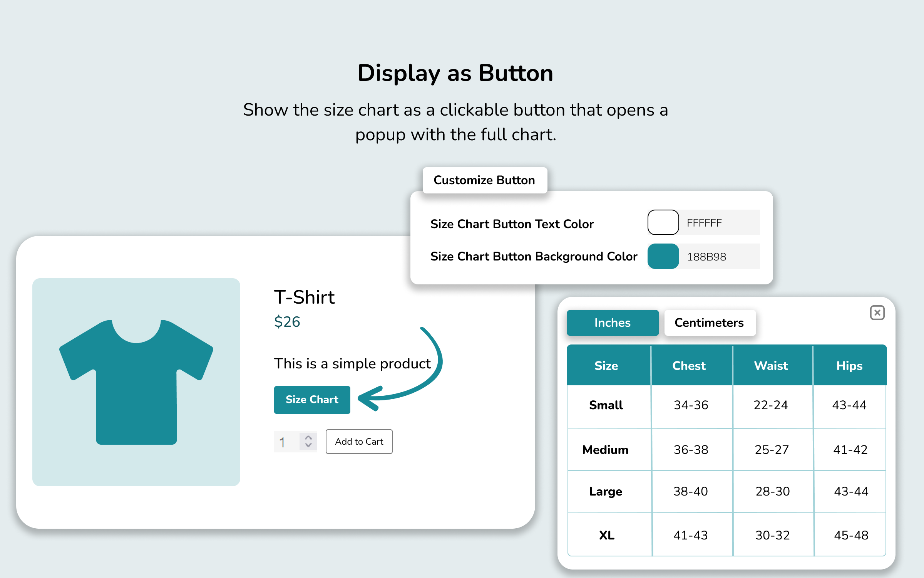Select the Inches tab
Viewport: 924px width, 578px height.
click(x=613, y=323)
